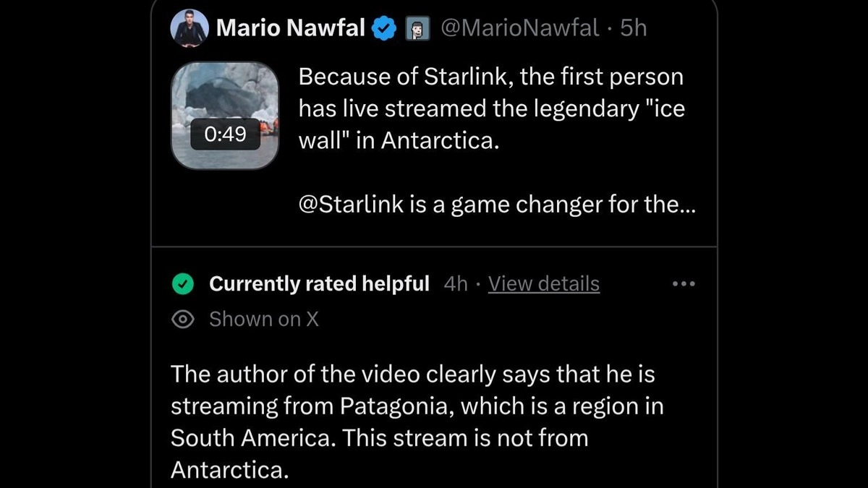Open the View details link
Screen dimensions: 868x488
point(544,284)
